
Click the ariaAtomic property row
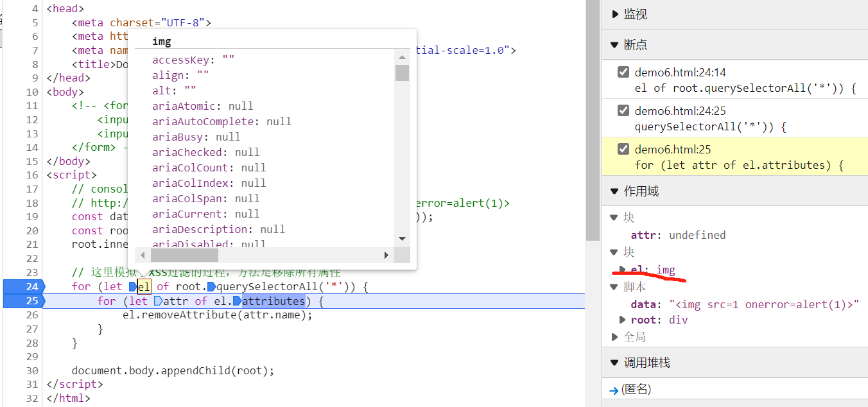(x=203, y=106)
